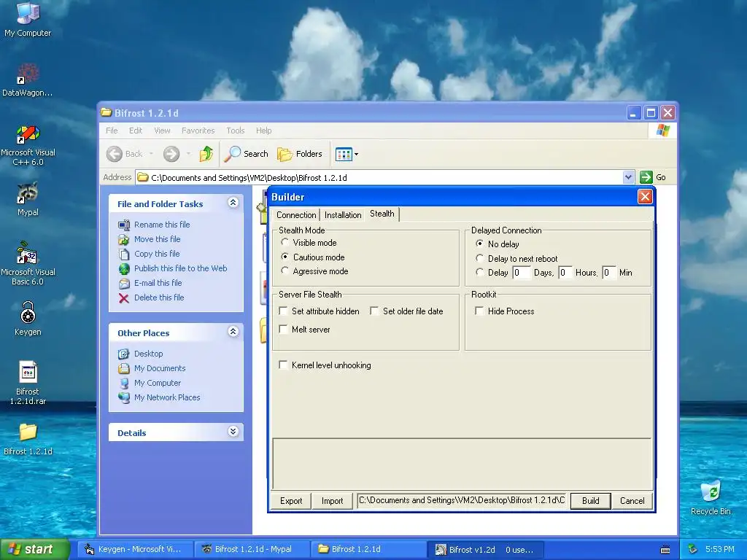Toggle the Folders pane button
The width and height of the screenshot is (747, 560).
(300, 154)
